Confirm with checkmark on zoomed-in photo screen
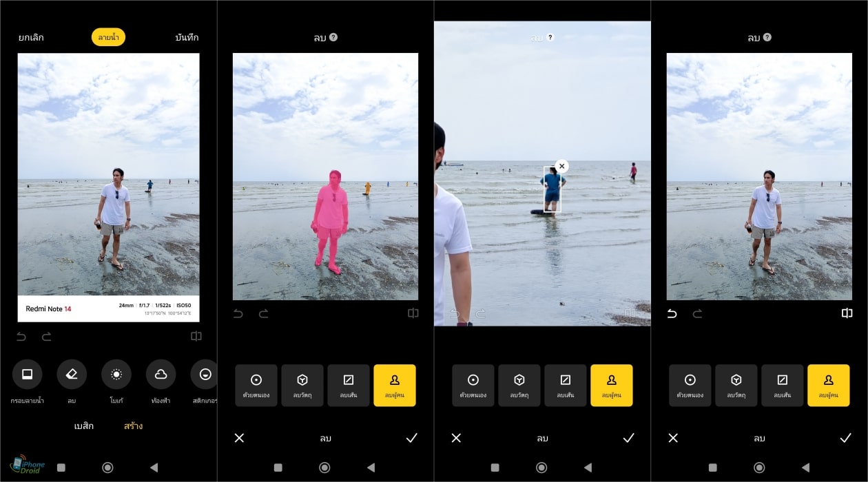The height and width of the screenshot is (482, 868). point(629,438)
